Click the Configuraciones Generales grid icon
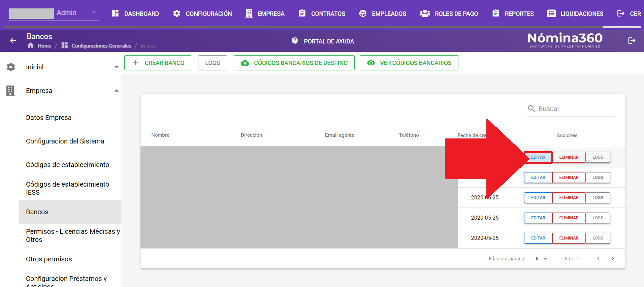 pyautogui.click(x=65, y=45)
